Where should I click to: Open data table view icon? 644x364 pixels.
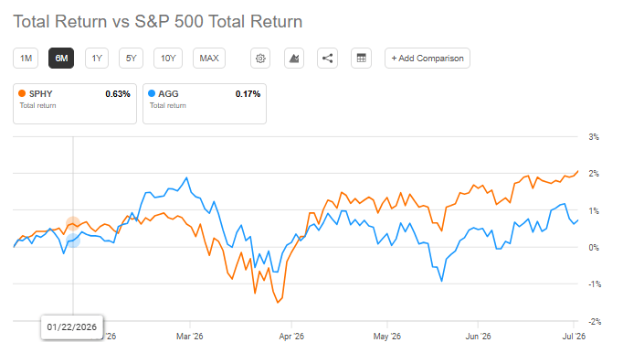tap(362, 59)
